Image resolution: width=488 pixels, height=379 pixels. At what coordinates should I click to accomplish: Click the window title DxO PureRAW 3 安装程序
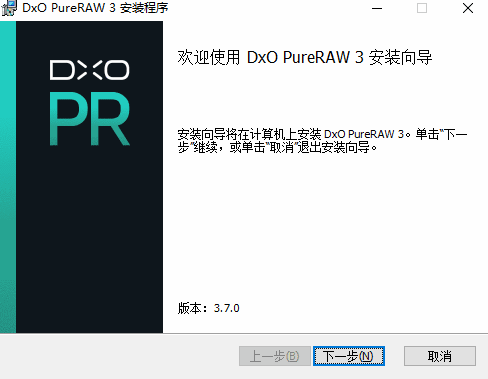pyautogui.click(x=95, y=8)
